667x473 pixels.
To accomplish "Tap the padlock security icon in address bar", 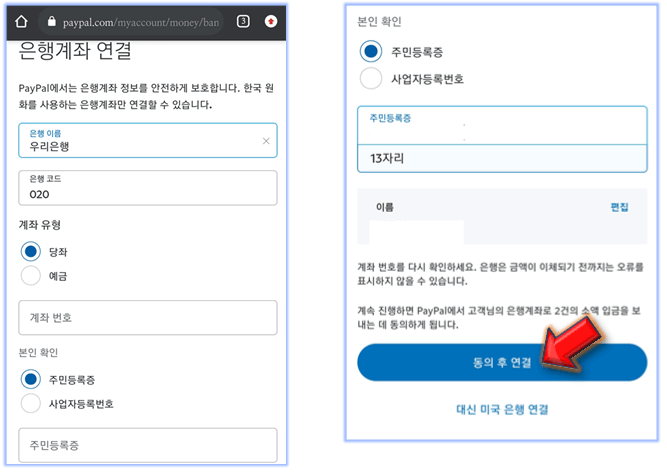I will click(51, 21).
